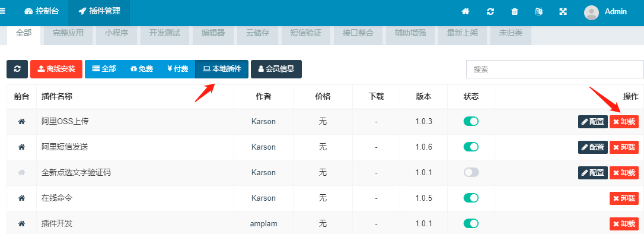Disable the 阿里OSS上传 plugin switch

(471, 121)
